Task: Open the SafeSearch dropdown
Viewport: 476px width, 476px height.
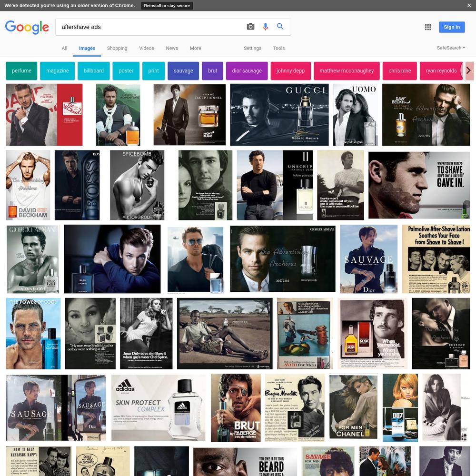Action: pyautogui.click(x=451, y=48)
